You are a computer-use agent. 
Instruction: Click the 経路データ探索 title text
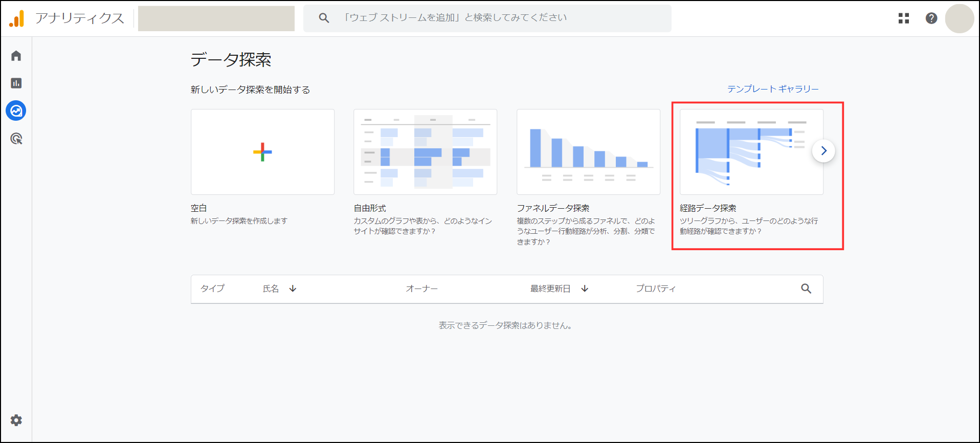[708, 208]
